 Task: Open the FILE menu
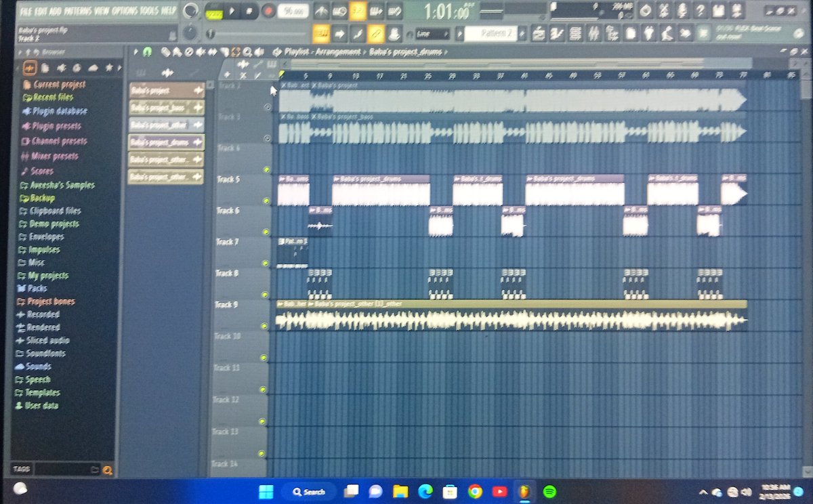(x=27, y=12)
